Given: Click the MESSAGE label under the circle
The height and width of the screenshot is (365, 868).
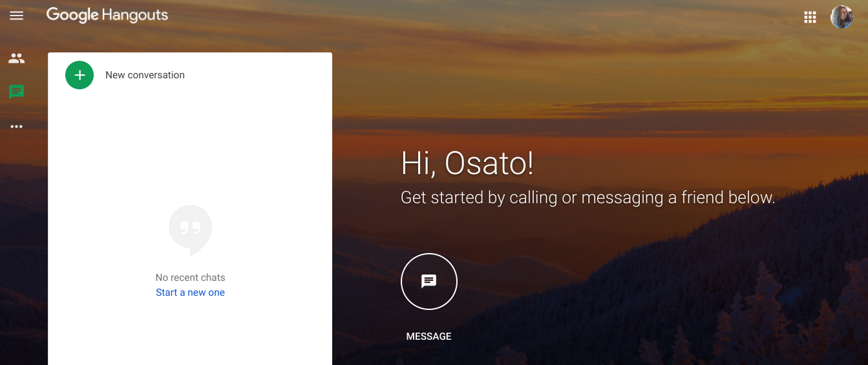Looking at the screenshot, I should (x=429, y=337).
